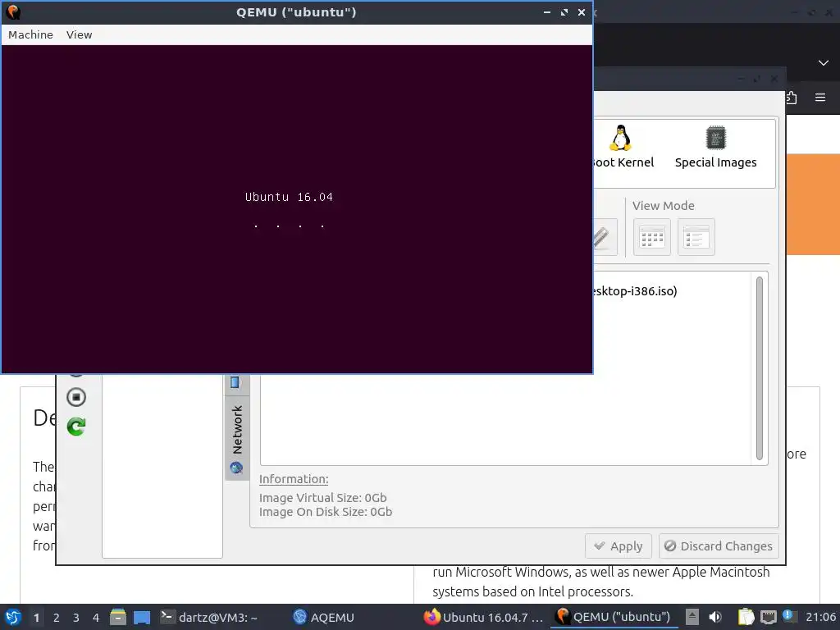
Task: Stop the virtual machine in AQEMU
Action: pyautogui.click(x=76, y=397)
